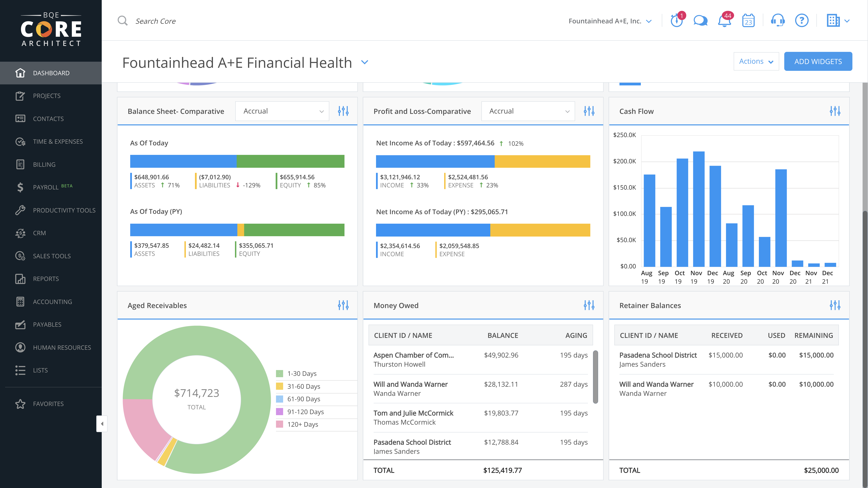This screenshot has width=868, height=488.
Task: Toggle 120+ Days legend swatch
Action: coord(279,424)
